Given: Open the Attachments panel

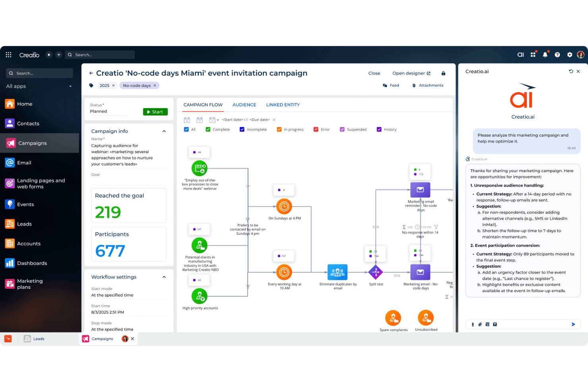Looking at the screenshot, I should click(x=428, y=85).
